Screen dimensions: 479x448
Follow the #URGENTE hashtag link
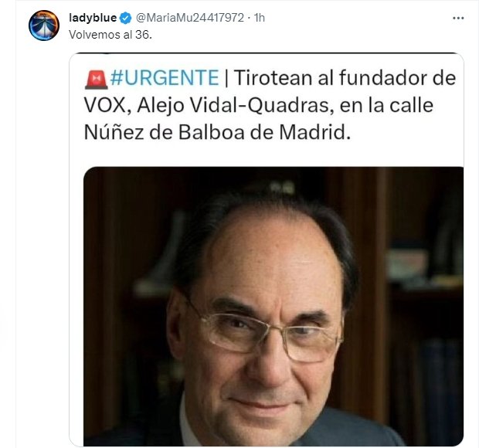tap(165, 77)
